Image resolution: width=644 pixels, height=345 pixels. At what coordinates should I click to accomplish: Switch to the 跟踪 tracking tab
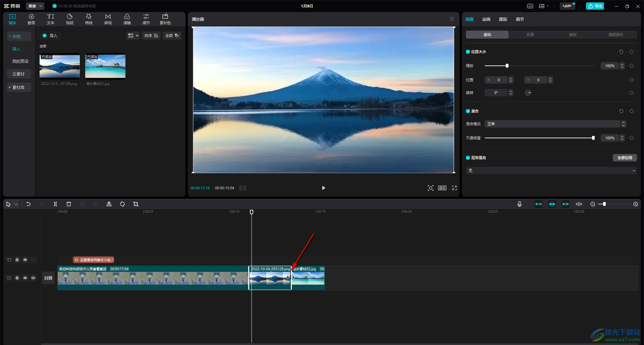(x=503, y=19)
